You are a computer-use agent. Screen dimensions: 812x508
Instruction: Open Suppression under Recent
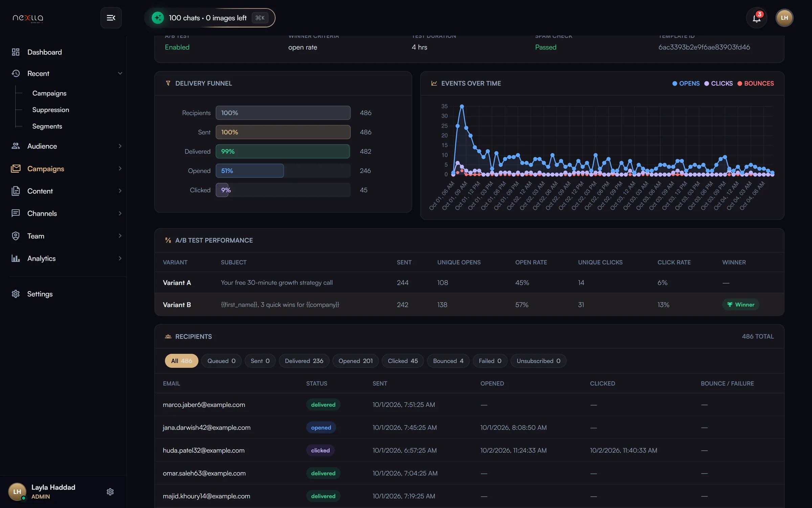tap(51, 110)
